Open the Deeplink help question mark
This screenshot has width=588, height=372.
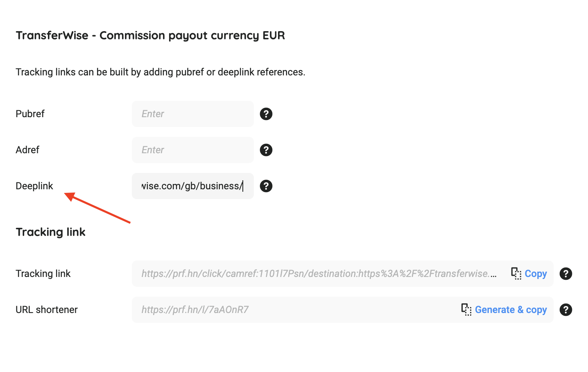[266, 186]
